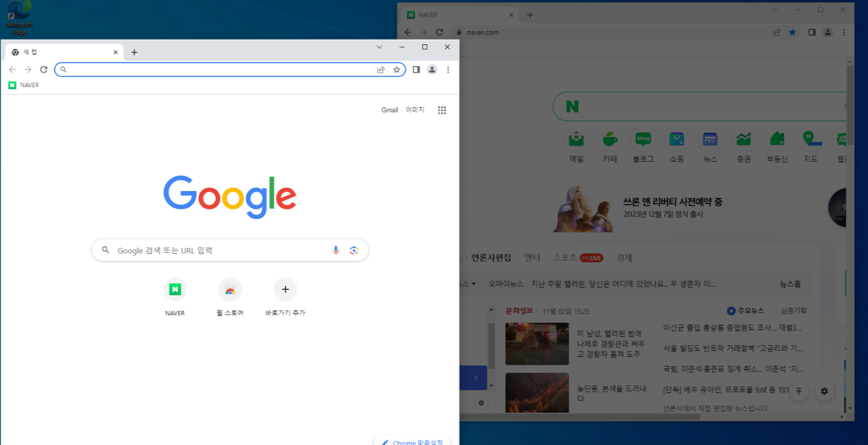Open article 이선균 출입 룸살롱 종업원도 조사
868x445 pixels.
click(x=732, y=327)
